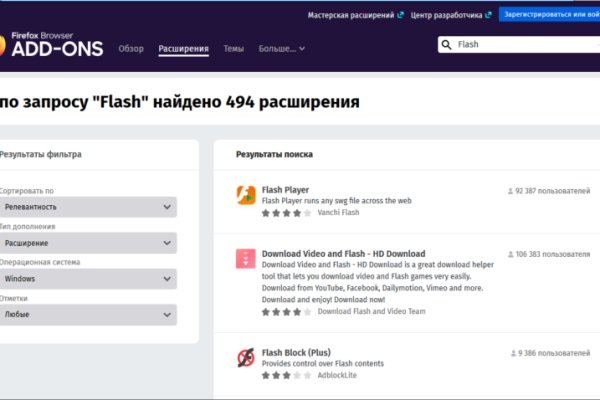Click external link icon beside Мастерская расширений
The image size is (600, 400).
pos(401,15)
